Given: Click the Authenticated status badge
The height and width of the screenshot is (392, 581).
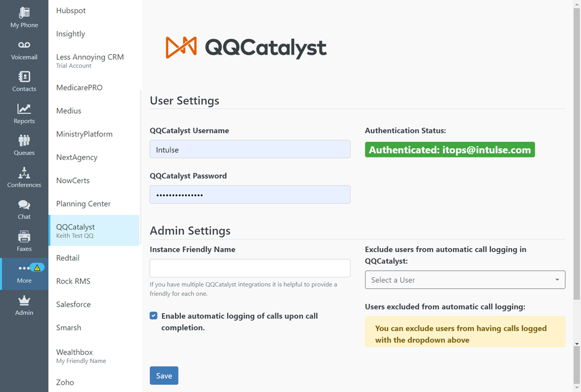Looking at the screenshot, I should pyautogui.click(x=450, y=150).
